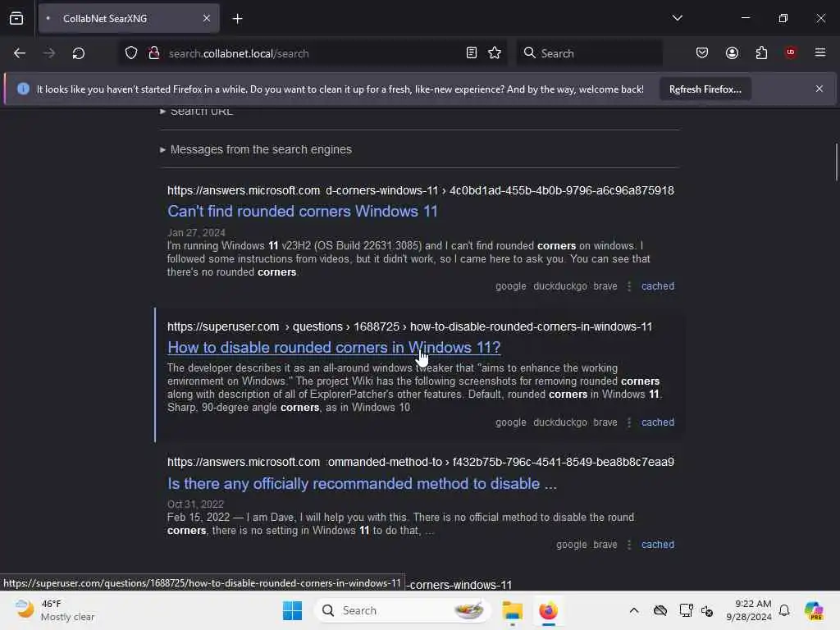Click the Oct 31, 2022 date text

tap(195, 504)
